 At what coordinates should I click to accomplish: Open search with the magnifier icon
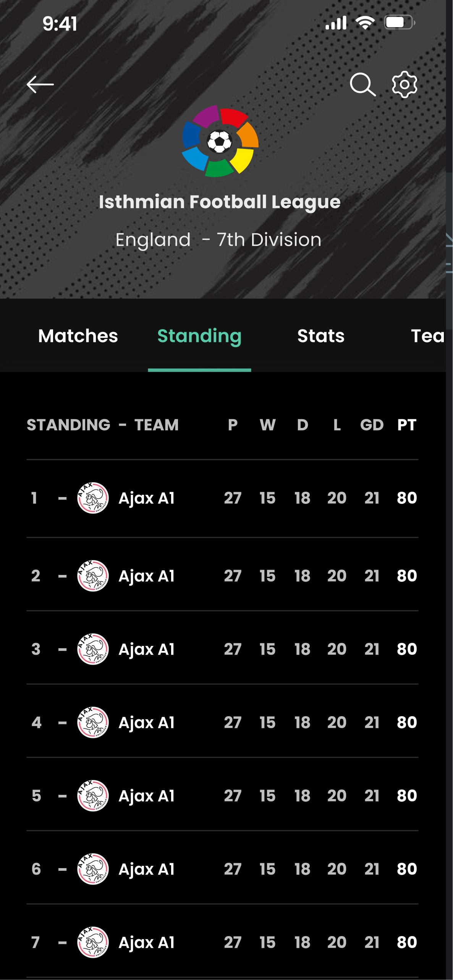pos(362,84)
